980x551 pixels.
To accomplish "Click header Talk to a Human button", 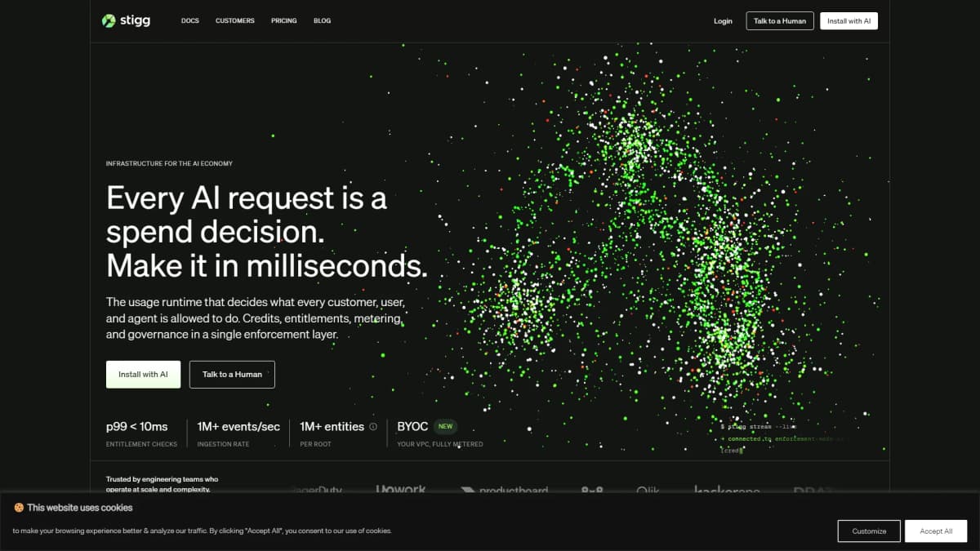I will coord(780,21).
